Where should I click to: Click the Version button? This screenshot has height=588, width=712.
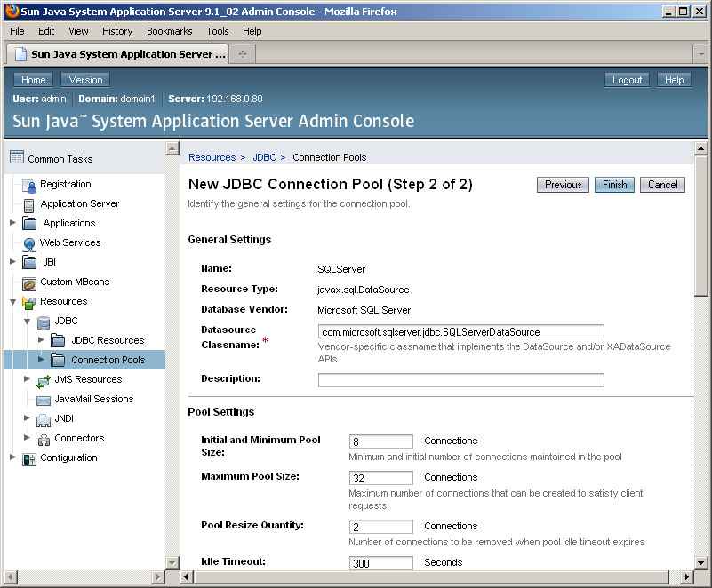[85, 80]
